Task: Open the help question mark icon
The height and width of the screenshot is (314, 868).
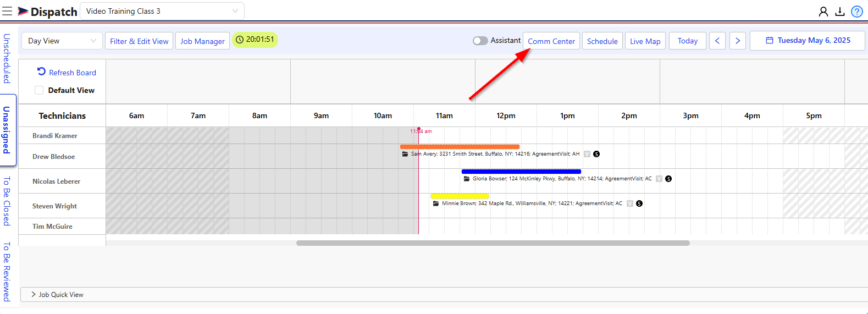Action: click(x=857, y=11)
